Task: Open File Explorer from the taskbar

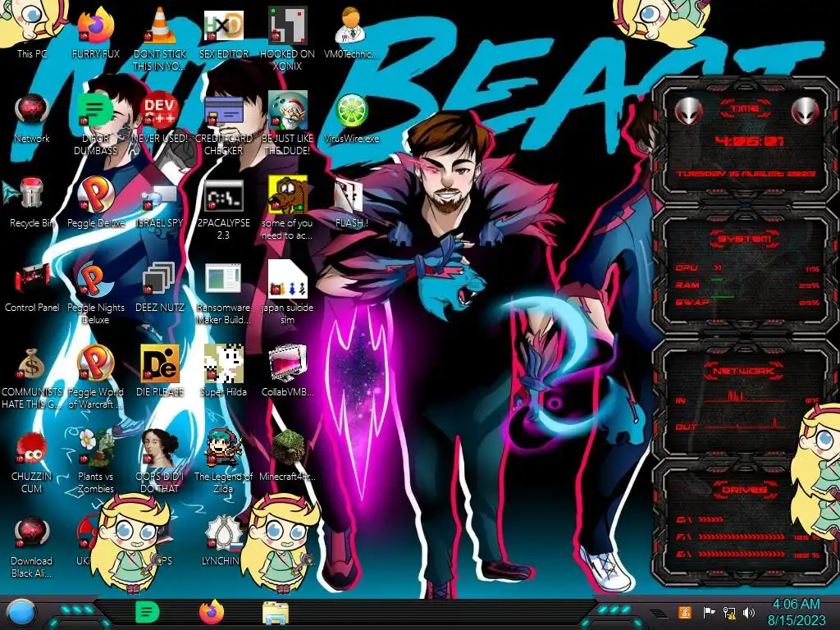Action: [x=276, y=614]
